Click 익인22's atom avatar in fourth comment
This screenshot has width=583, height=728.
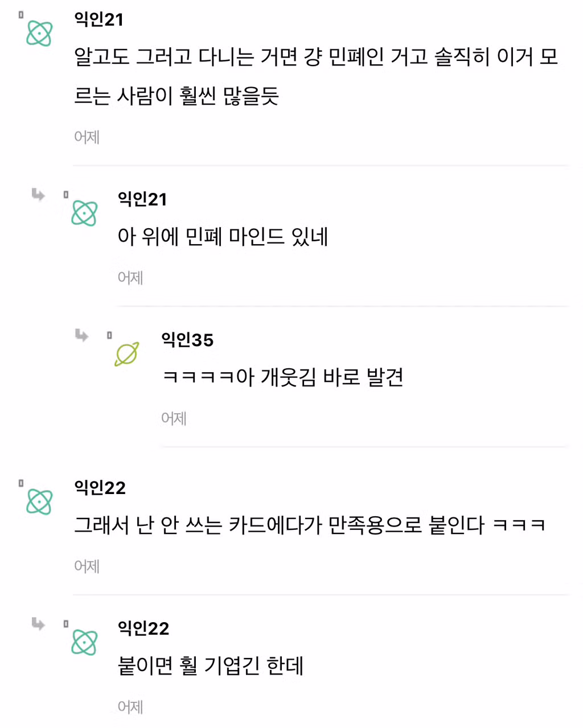[39, 501]
